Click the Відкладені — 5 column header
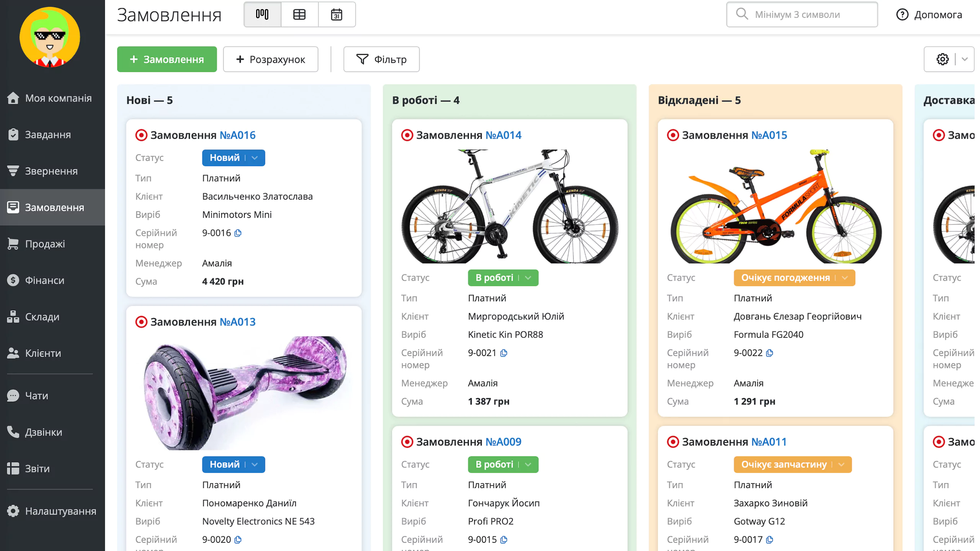 point(699,100)
